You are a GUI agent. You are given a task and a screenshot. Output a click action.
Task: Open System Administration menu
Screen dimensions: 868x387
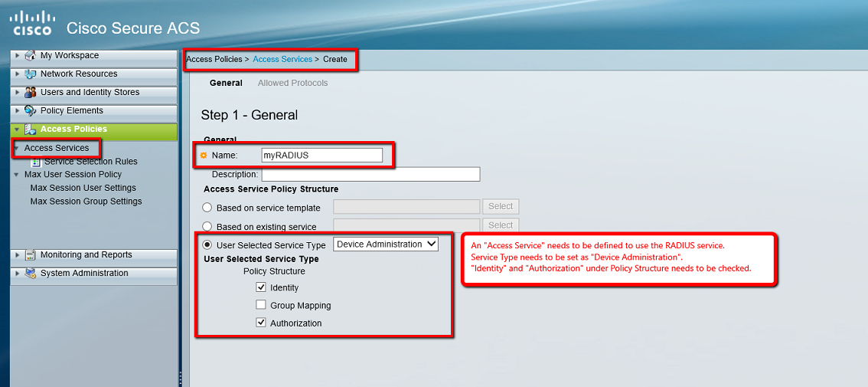(x=94, y=276)
